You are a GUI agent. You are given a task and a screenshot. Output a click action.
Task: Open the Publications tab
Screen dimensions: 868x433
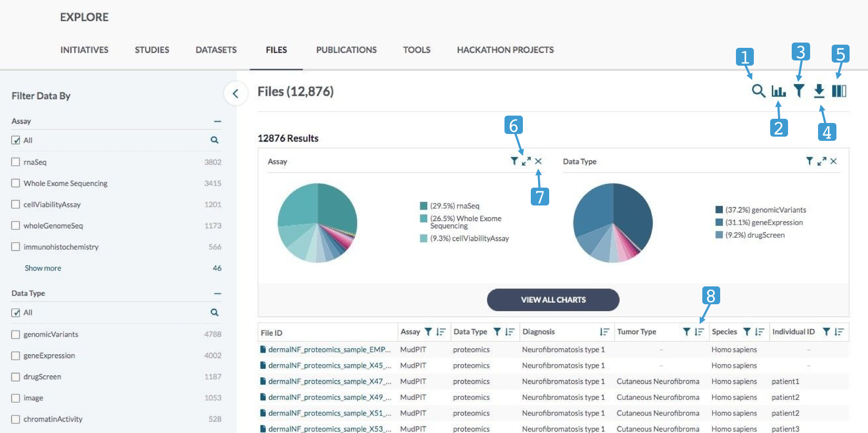point(346,50)
